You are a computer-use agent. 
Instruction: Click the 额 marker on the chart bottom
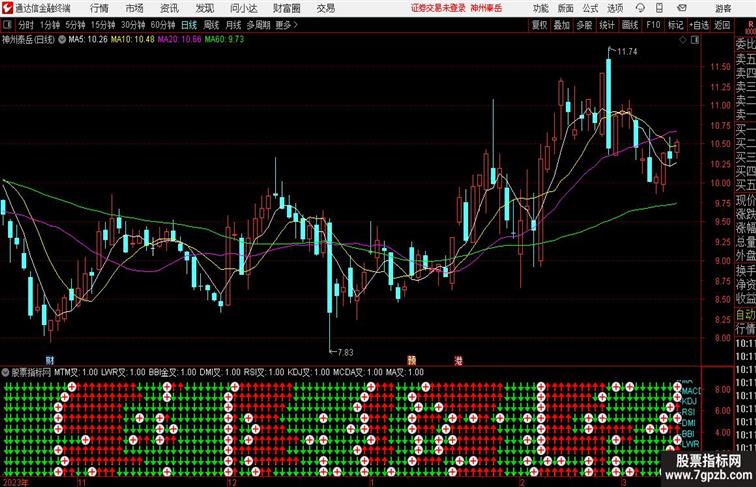tap(411, 360)
